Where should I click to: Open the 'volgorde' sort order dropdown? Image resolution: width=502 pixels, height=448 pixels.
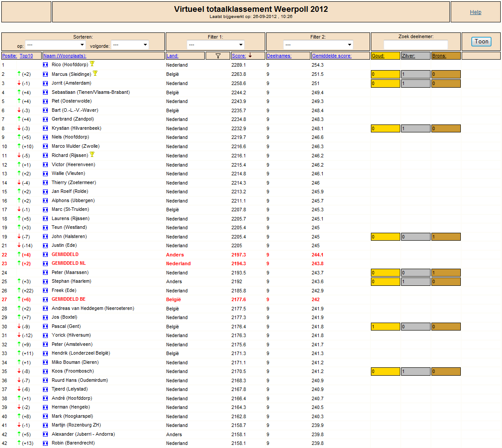click(x=130, y=45)
